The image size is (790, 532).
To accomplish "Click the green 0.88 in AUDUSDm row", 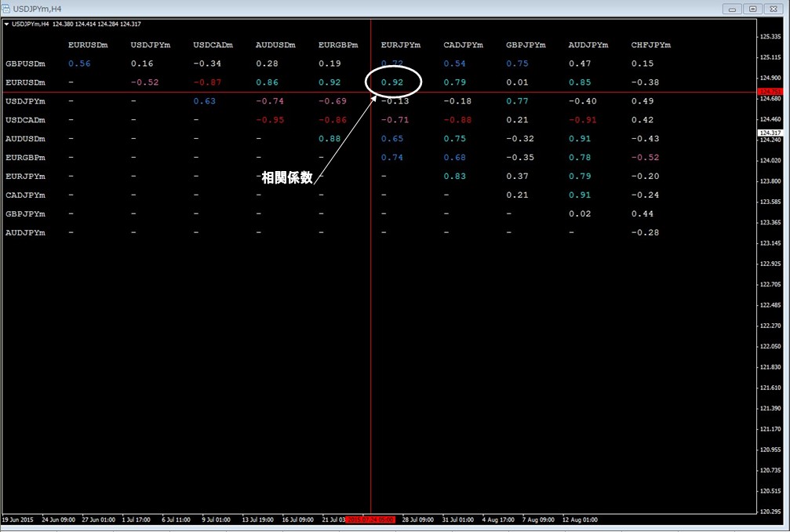I will 329,139.
